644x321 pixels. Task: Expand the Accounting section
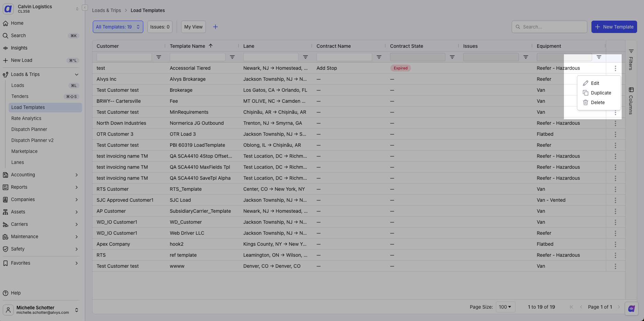(77, 175)
